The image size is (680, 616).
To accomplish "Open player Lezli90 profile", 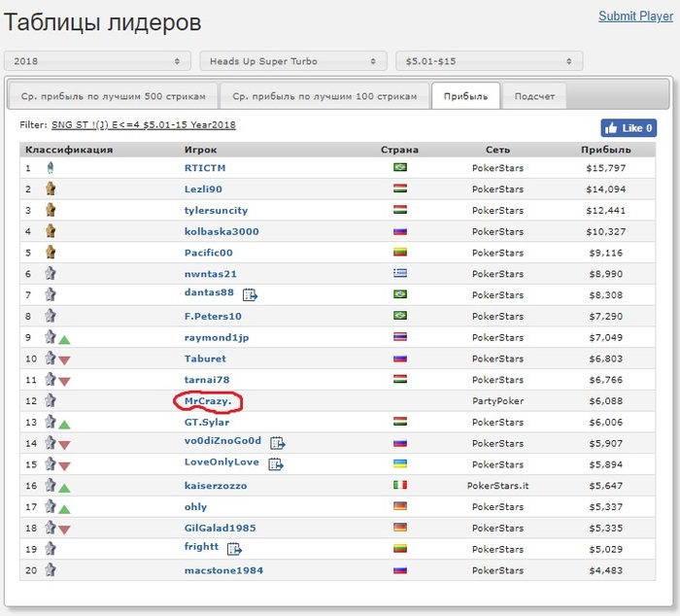I will tap(203, 189).
